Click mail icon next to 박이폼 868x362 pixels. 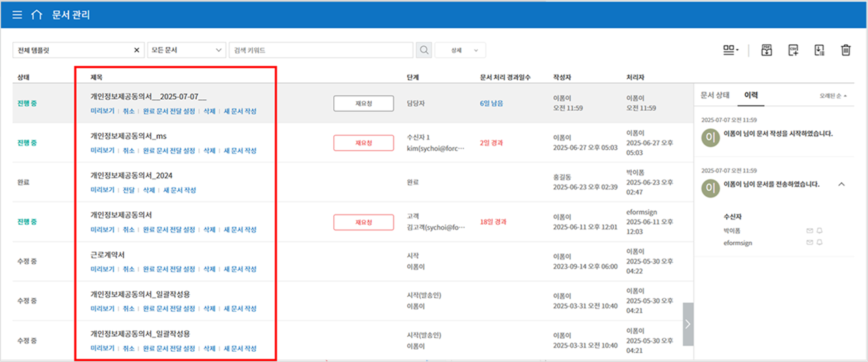click(809, 231)
